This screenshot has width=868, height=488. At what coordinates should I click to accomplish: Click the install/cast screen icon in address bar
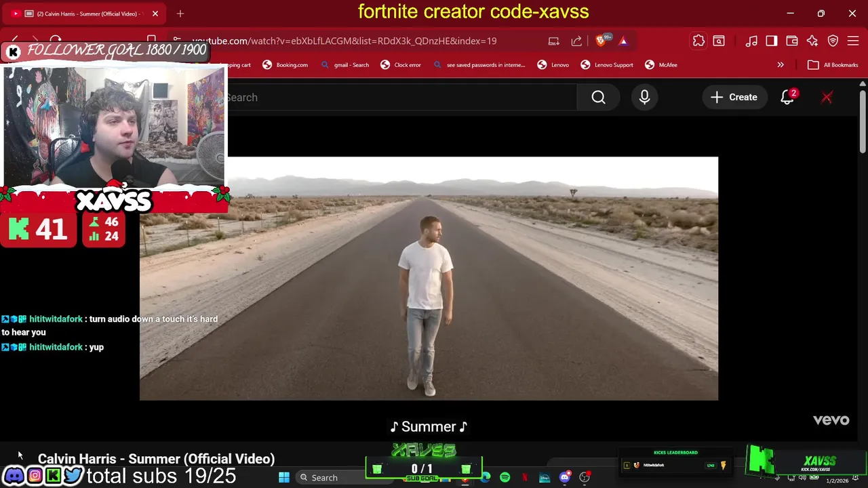pyautogui.click(x=554, y=41)
